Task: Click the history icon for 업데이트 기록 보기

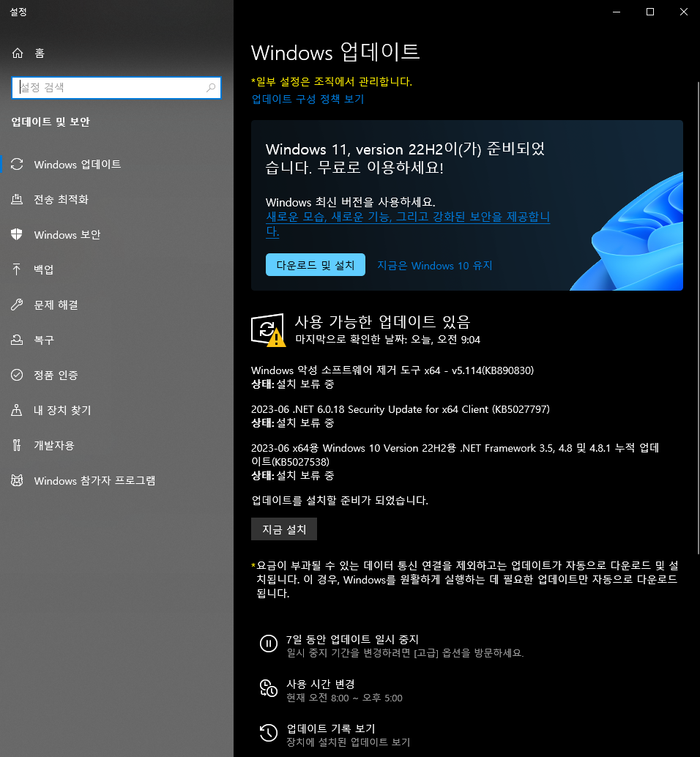Action: pyautogui.click(x=269, y=733)
